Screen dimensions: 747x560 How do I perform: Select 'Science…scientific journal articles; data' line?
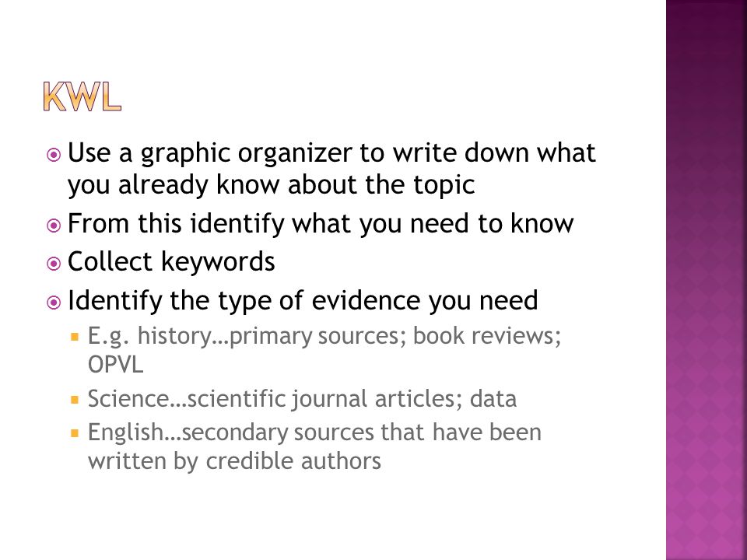(302, 399)
